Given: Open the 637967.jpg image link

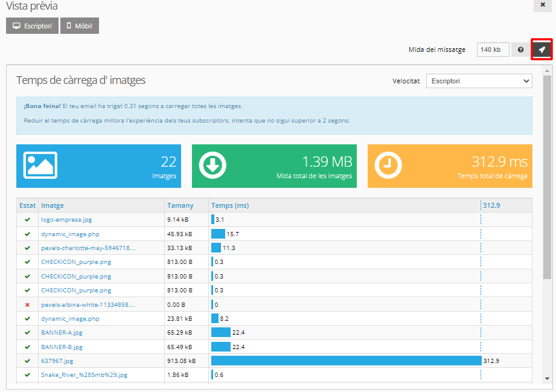Looking at the screenshot, I should coord(57,361).
